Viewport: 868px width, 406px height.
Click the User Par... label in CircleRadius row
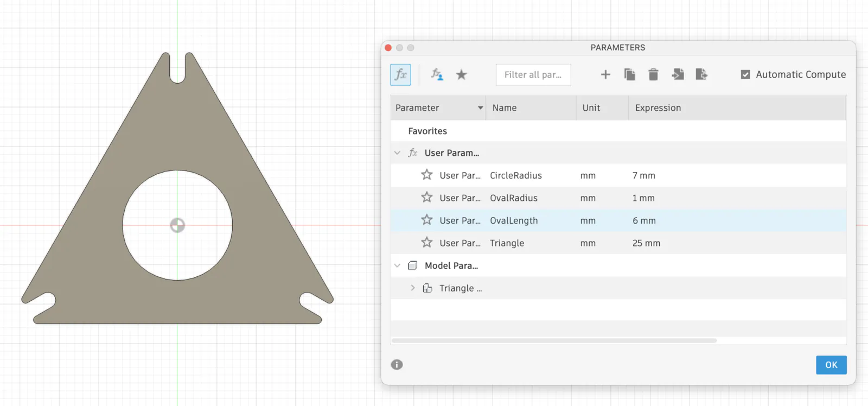[x=460, y=175]
